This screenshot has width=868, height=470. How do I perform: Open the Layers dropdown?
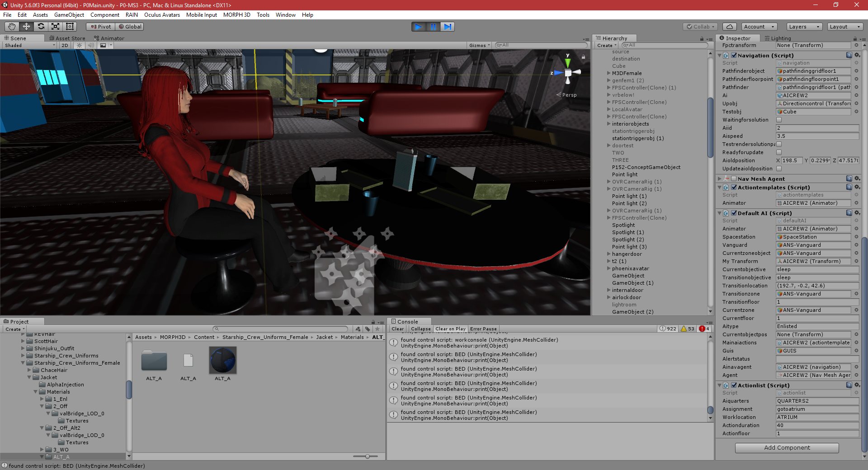pos(804,27)
